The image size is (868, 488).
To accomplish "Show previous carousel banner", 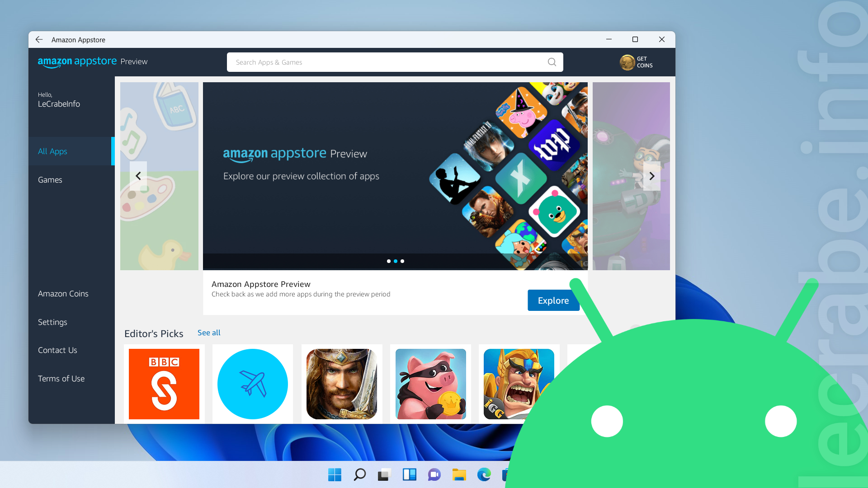I will [138, 176].
